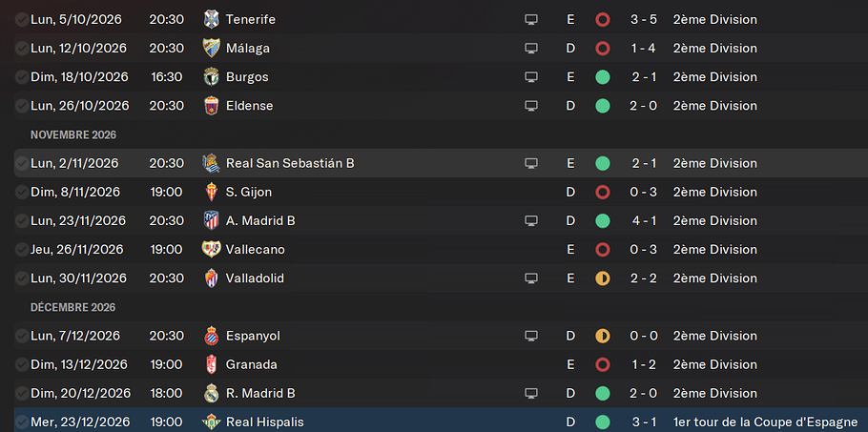Click the NOVEMBRE 2026 section header

[x=73, y=134]
